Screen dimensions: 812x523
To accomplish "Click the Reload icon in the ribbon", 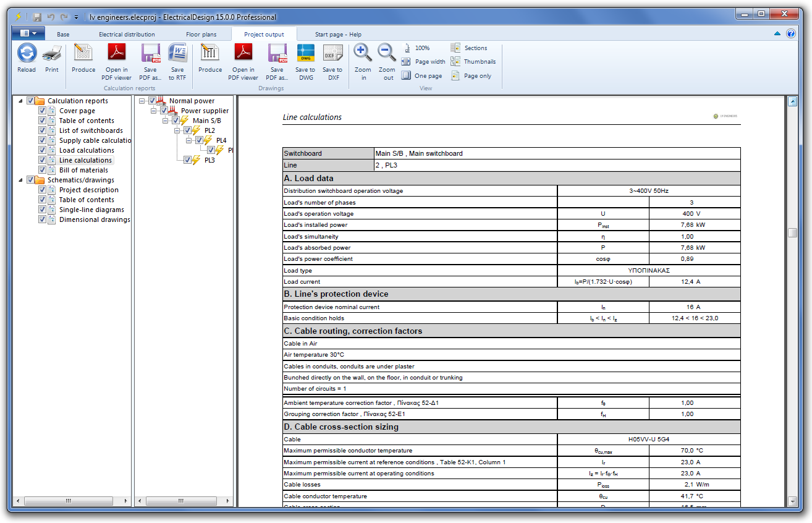I will [x=27, y=54].
